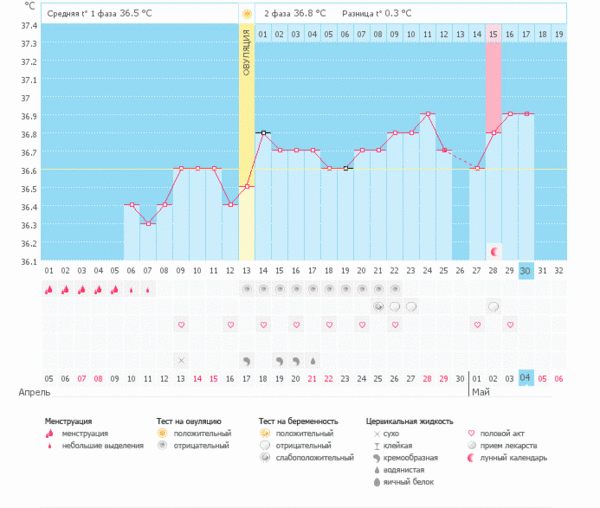Image resolution: width=600 pixels, height=508 pixels.
Task: Click the dry fluid X icon on day 09
Action: (181, 360)
